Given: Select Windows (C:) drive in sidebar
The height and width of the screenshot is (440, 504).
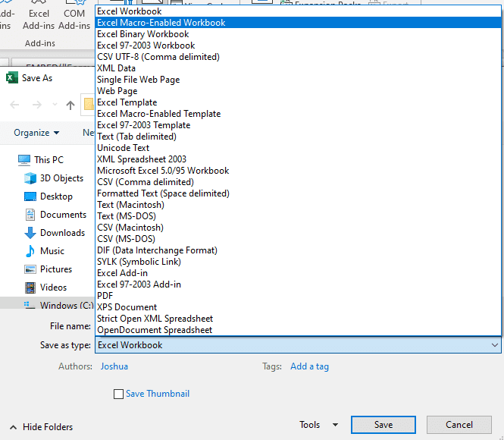Looking at the screenshot, I should tap(58, 305).
